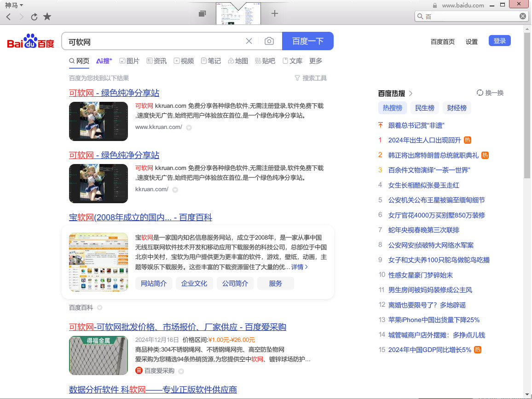Switch to the Ai搜 tab
Image resolution: width=532 pixels, height=399 pixels.
click(x=104, y=61)
